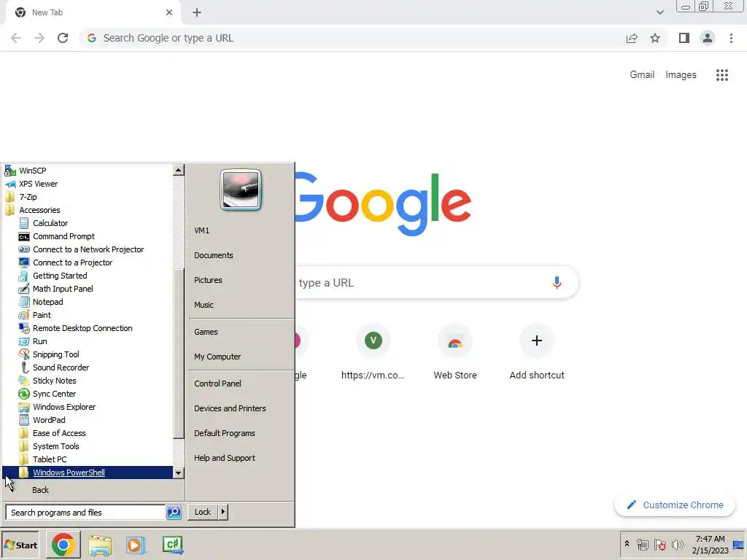Open the file explorer taskbar icon
The width and height of the screenshot is (747, 560).
tap(99, 545)
